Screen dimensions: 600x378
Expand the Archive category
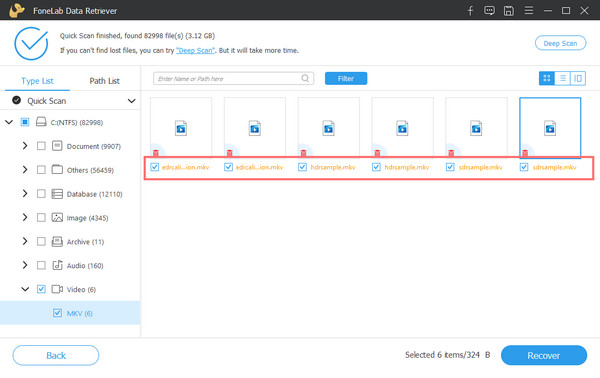(25, 241)
